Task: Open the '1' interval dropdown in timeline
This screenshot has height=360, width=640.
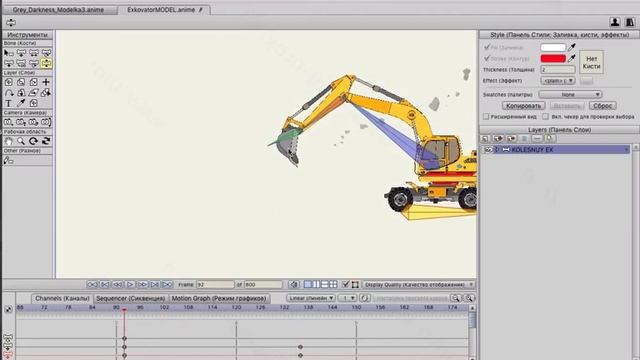Action: (x=347, y=298)
